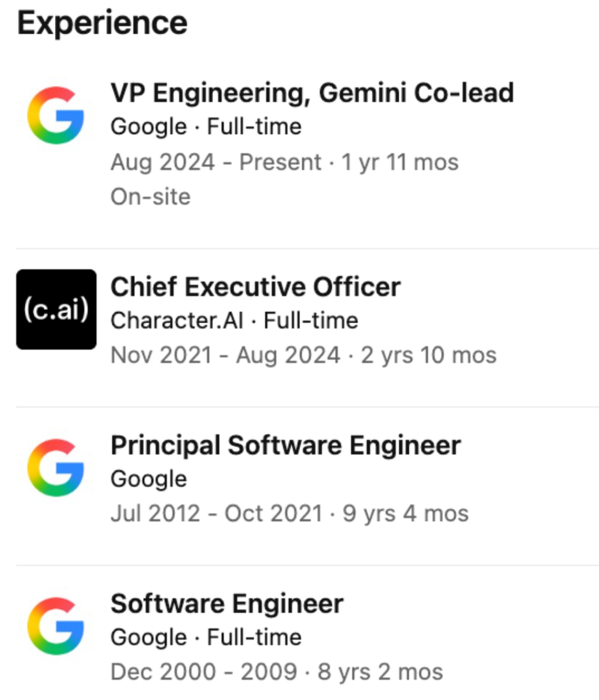Click the '2 yrs 10 mos' duration text

click(x=429, y=355)
